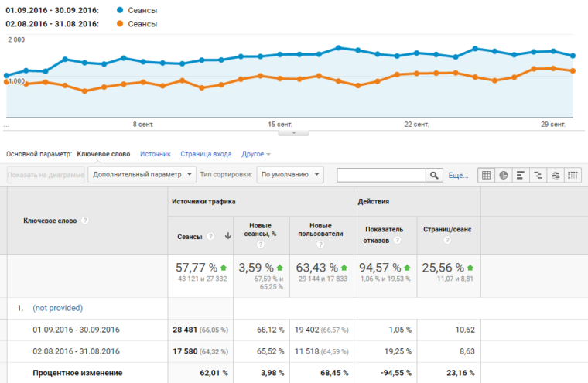Click the Источники трафика group header
This screenshot has width=588, height=383.
click(x=203, y=201)
